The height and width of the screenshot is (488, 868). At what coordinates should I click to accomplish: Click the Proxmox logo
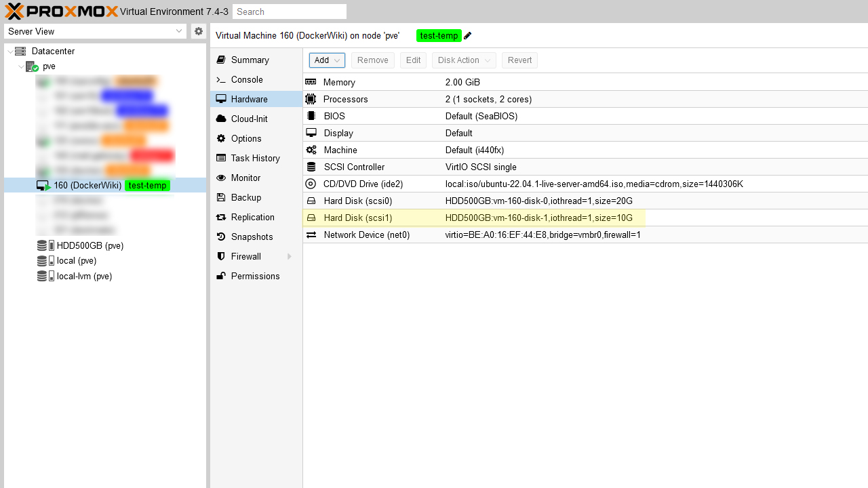click(61, 12)
